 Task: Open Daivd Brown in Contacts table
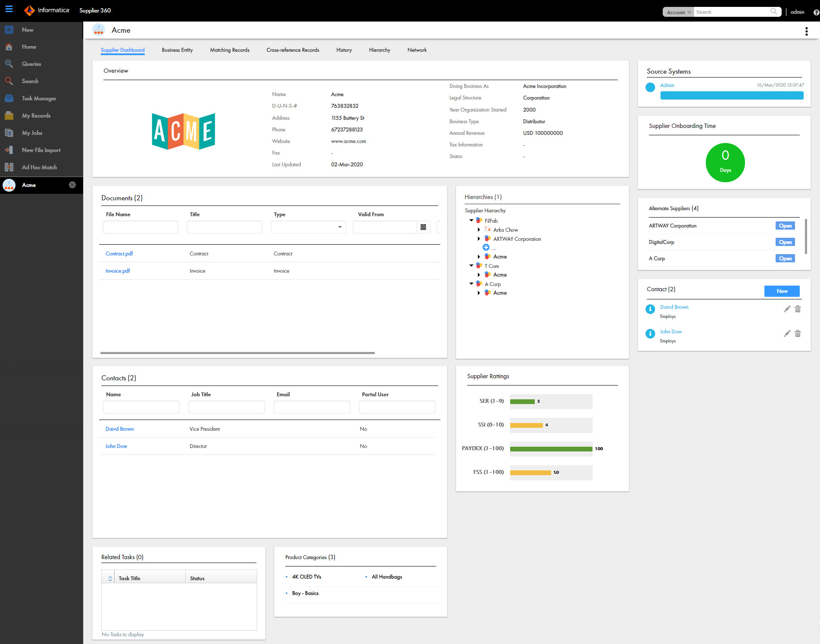[120, 429]
